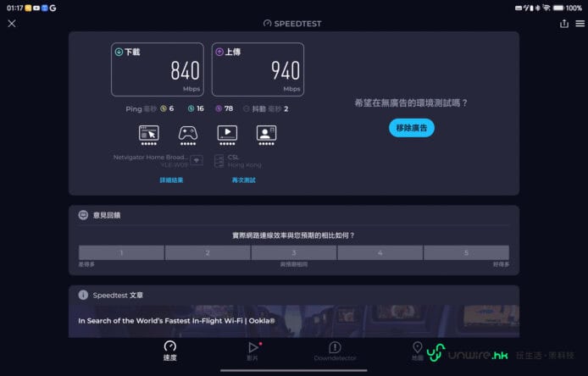This screenshot has width=588, height=376.
Task: Switch to the 速度 speed tab
Action: [169, 351]
